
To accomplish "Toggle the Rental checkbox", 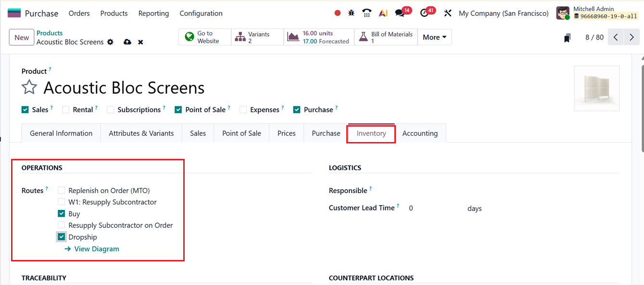I will (66, 110).
